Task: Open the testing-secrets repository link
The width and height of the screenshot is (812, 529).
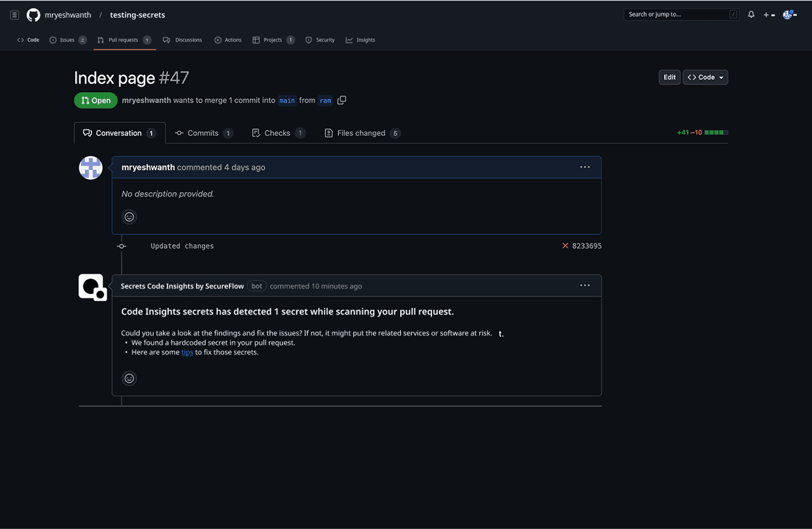Action: pyautogui.click(x=137, y=15)
